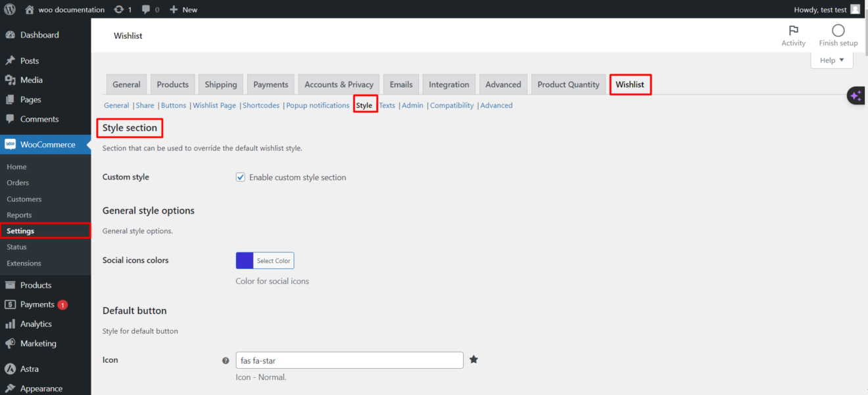Go to the Popup notifications section
This screenshot has height=395, width=868.
(318, 105)
